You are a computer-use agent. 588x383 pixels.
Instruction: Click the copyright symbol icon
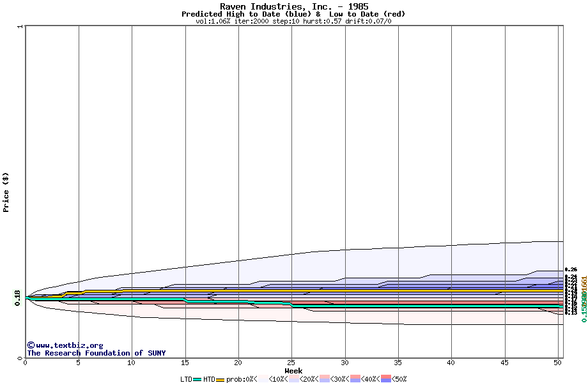(x=31, y=345)
